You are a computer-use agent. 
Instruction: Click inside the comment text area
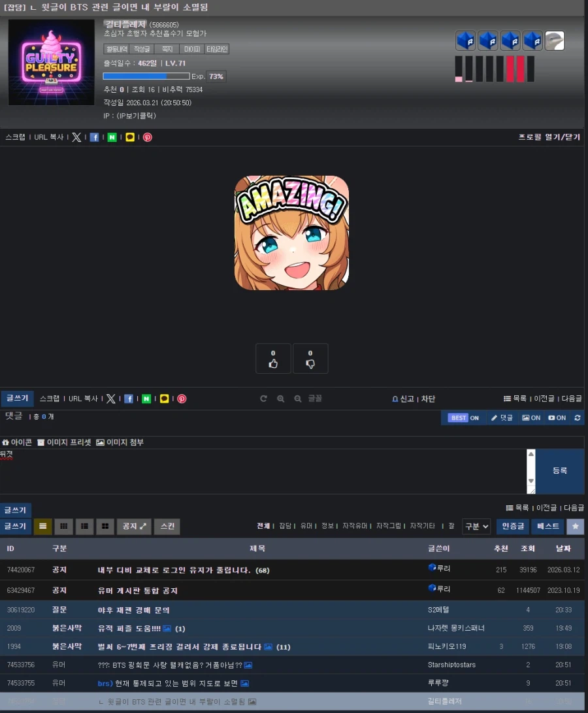[x=261, y=471]
